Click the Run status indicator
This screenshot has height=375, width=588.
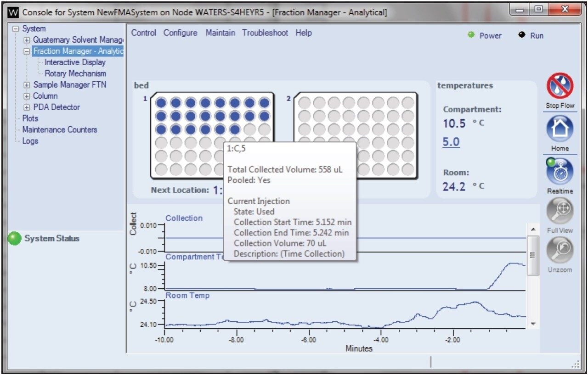[x=521, y=35]
